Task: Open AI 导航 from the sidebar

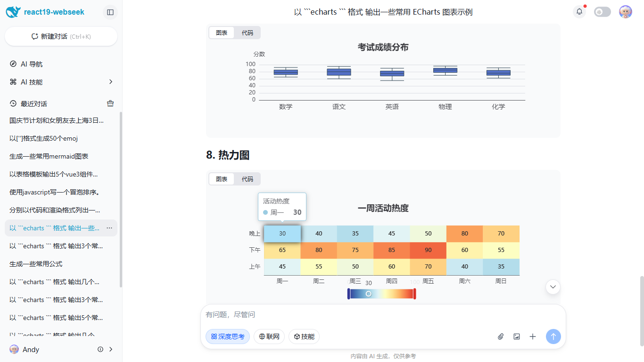Action: pos(61,64)
